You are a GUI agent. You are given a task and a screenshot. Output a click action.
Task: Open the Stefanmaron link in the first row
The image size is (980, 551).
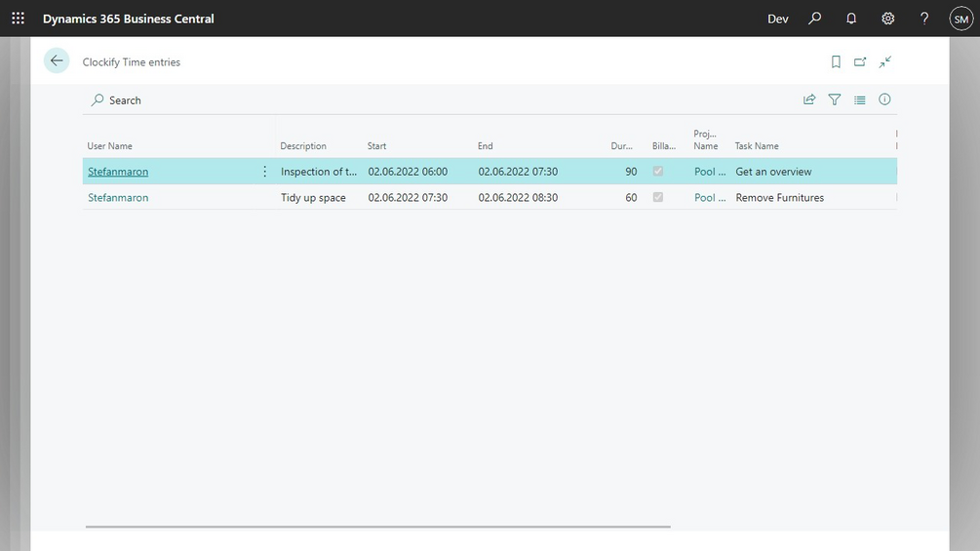coord(118,172)
